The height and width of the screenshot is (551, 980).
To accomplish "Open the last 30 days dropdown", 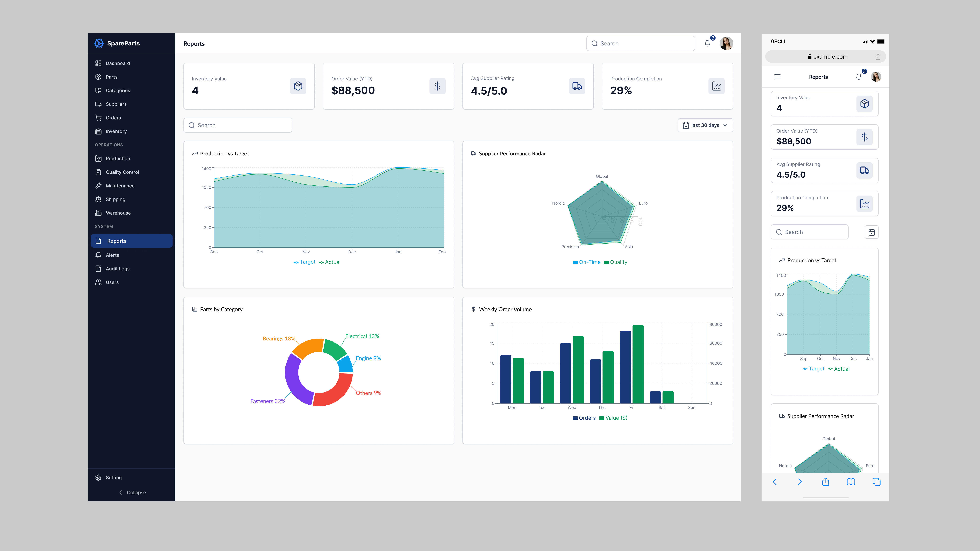I will (705, 125).
